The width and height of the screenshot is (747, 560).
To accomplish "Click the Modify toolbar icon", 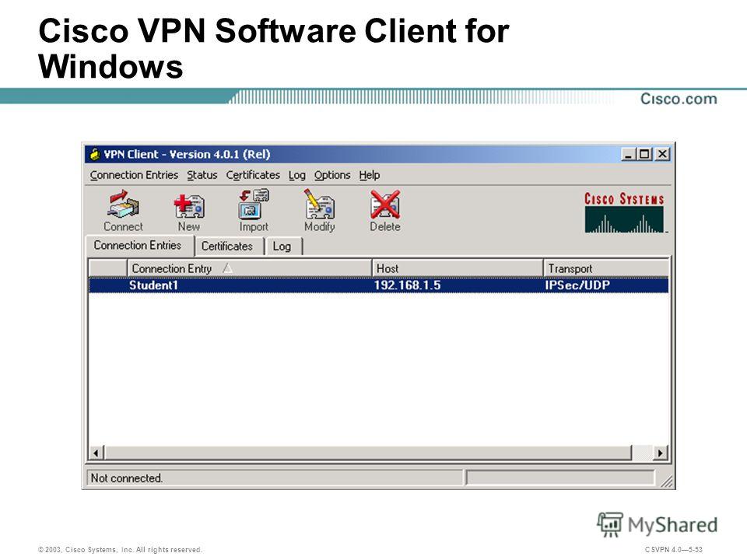I will [x=319, y=211].
